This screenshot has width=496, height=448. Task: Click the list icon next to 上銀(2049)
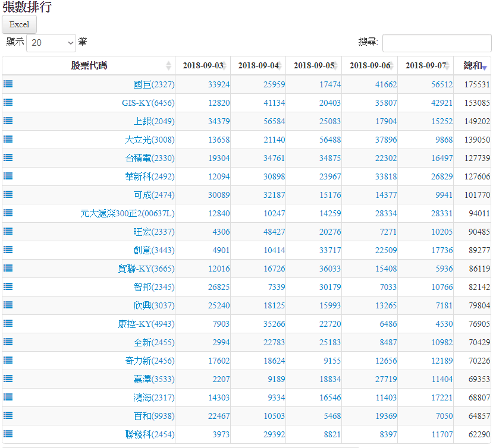tap(8, 121)
